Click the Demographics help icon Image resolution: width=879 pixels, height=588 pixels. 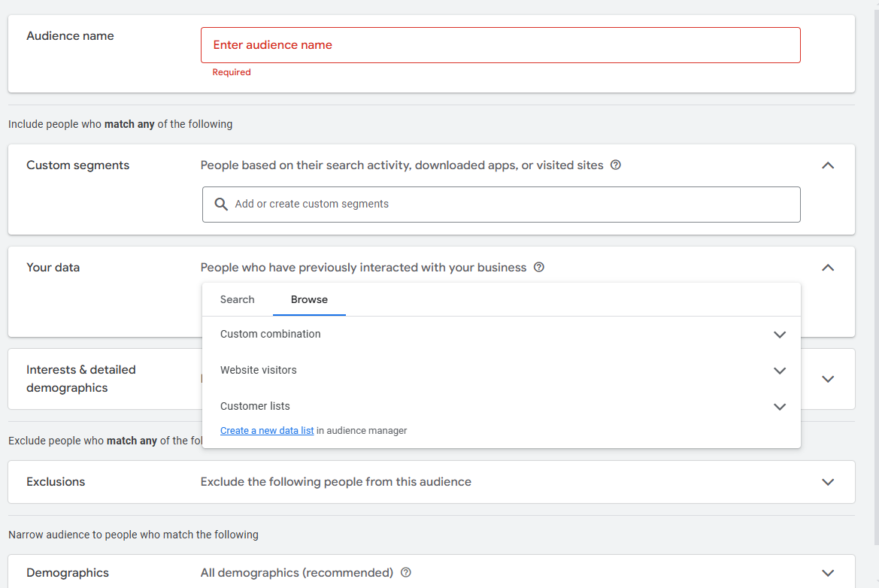tap(405, 572)
